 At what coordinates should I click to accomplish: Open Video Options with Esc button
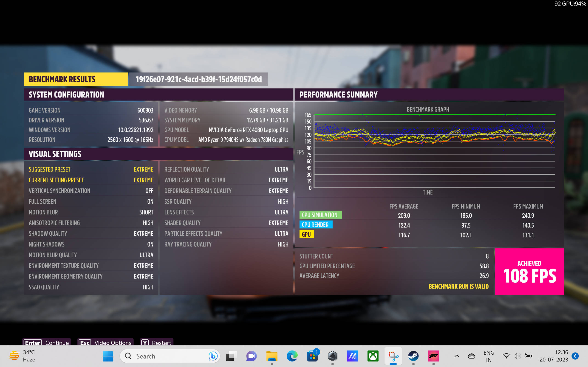point(105,342)
